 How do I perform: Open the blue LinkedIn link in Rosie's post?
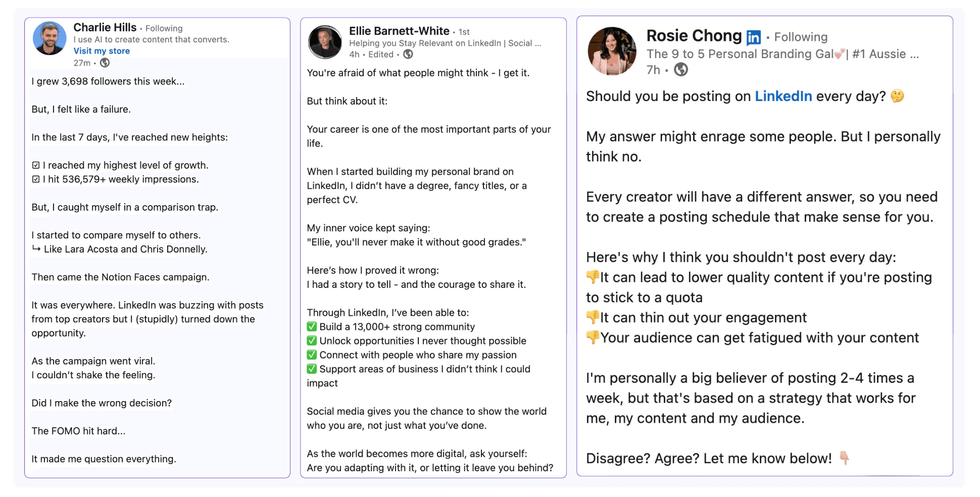[x=783, y=96]
